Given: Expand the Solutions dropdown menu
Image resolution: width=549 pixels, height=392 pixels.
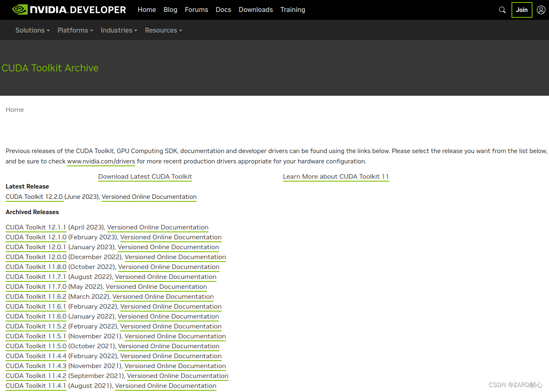Looking at the screenshot, I should (x=33, y=30).
